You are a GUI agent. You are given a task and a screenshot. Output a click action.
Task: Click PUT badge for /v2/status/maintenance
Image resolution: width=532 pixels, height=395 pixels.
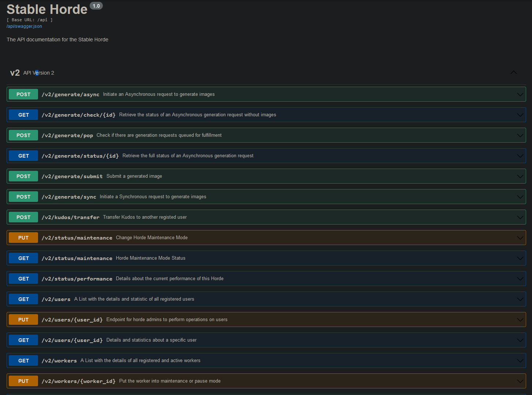click(x=23, y=238)
